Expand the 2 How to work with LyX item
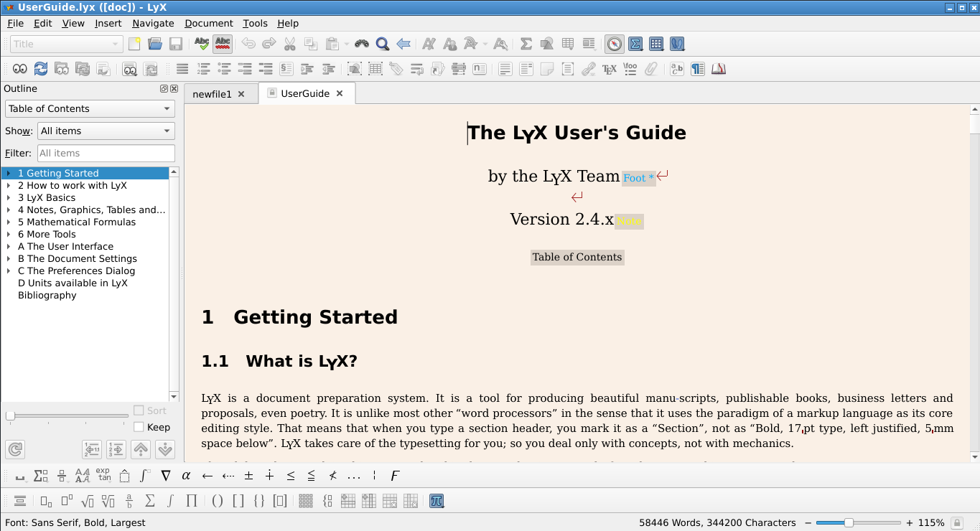Viewport: 980px width, 531px height. tap(9, 185)
